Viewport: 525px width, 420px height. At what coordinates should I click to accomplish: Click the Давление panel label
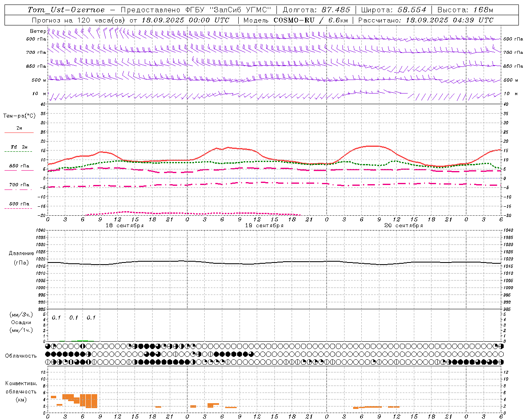(x=21, y=253)
